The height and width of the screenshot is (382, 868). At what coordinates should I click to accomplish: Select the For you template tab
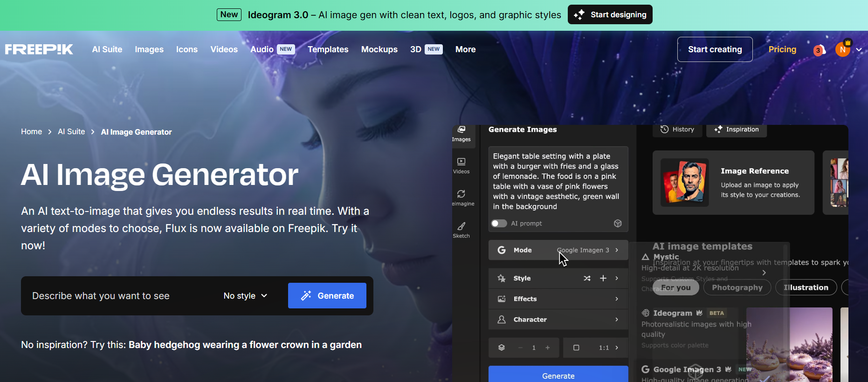coord(675,287)
